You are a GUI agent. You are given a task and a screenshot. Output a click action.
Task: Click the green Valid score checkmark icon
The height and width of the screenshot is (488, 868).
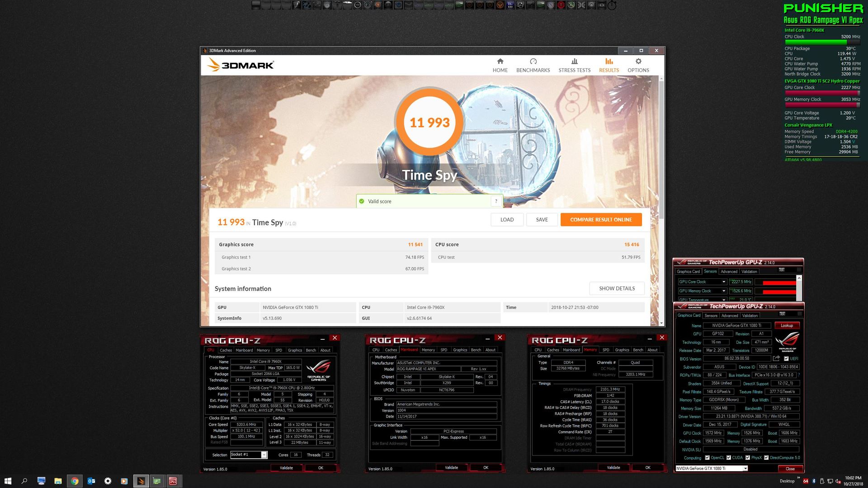pos(362,202)
